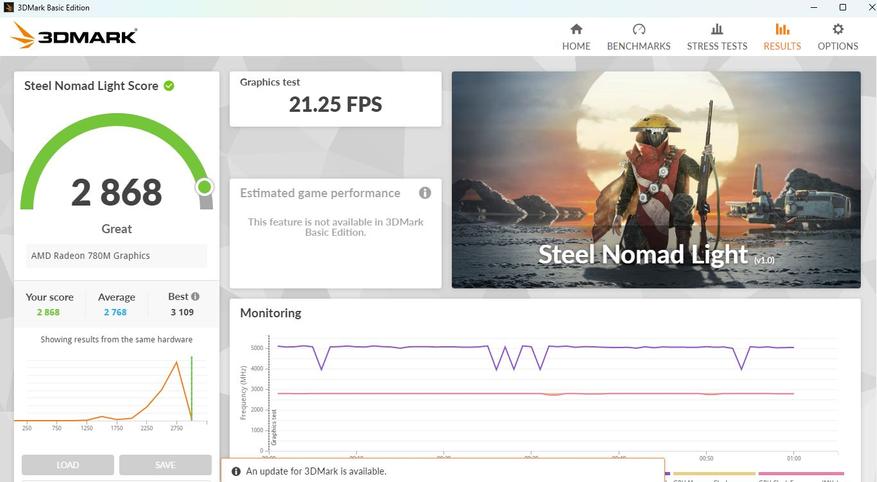Select the RESULTS menu label
This screenshot has width=877, height=482.
(782, 46)
